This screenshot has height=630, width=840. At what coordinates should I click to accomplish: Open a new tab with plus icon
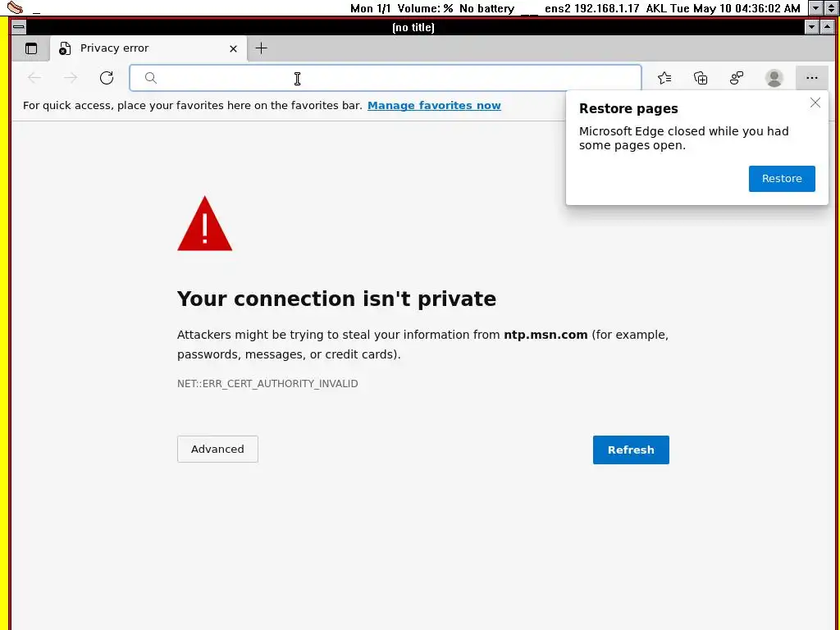[261, 48]
